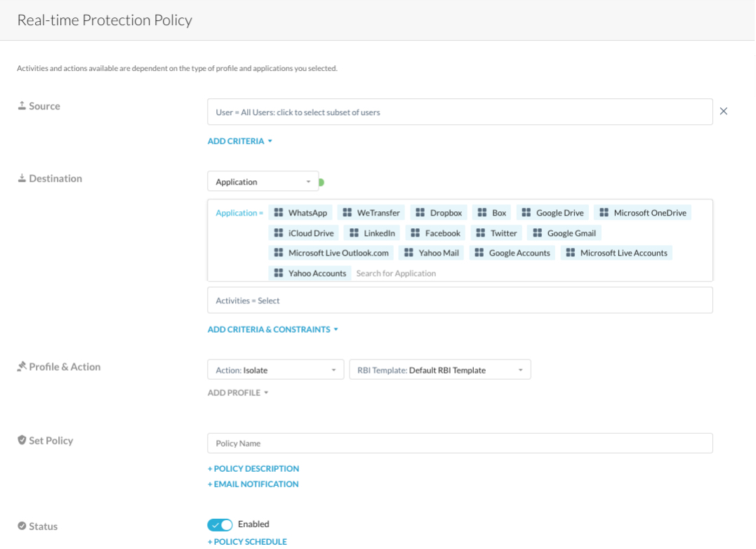
Task: Click the Application = label in Destination
Action: (239, 213)
